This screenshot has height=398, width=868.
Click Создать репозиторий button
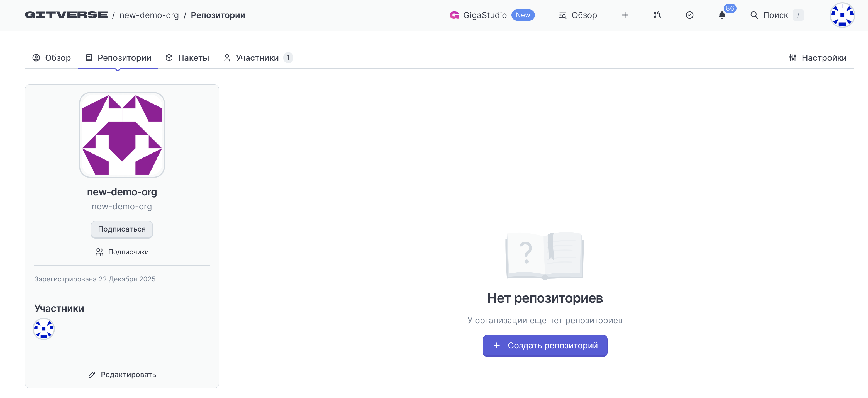(545, 345)
